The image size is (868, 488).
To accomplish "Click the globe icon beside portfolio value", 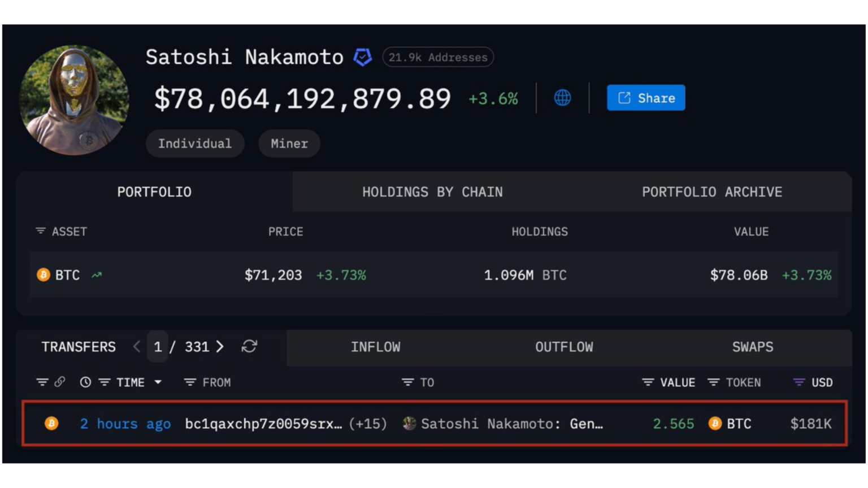I will click(x=562, y=98).
